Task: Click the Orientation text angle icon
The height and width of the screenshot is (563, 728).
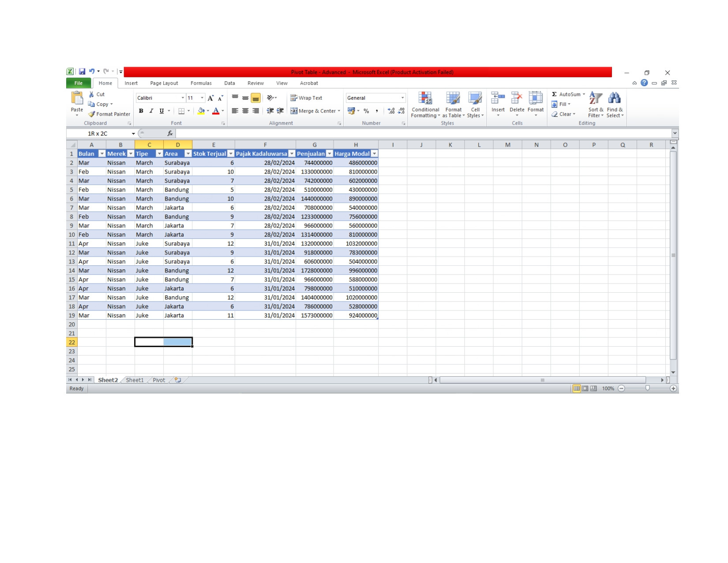Action: (x=270, y=98)
